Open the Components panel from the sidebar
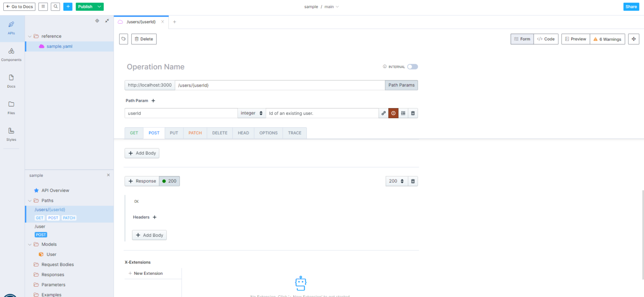Image resolution: width=644 pixels, height=297 pixels. (x=11, y=54)
